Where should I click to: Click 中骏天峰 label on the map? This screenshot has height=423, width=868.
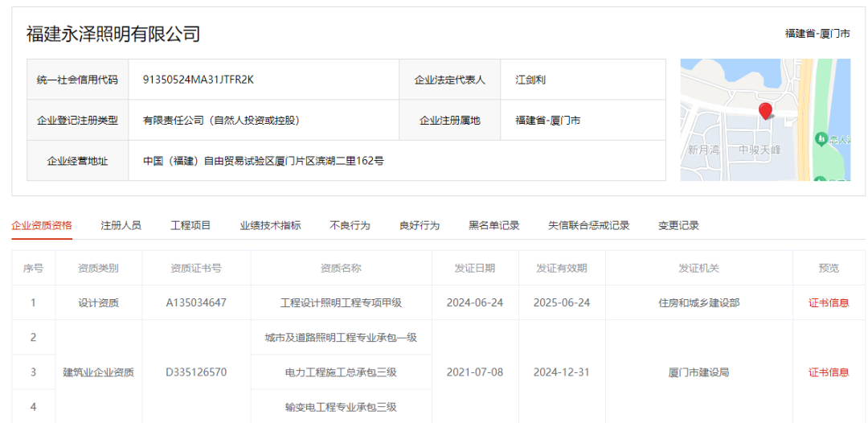(x=759, y=150)
